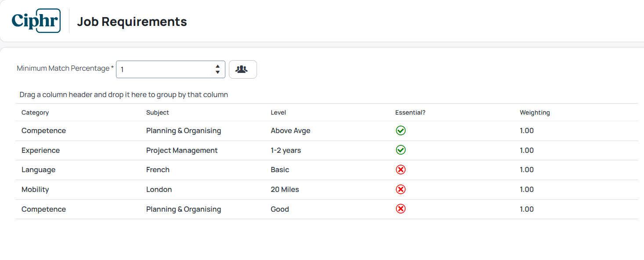Click the people match icon button
This screenshot has width=644, height=260.
242,69
